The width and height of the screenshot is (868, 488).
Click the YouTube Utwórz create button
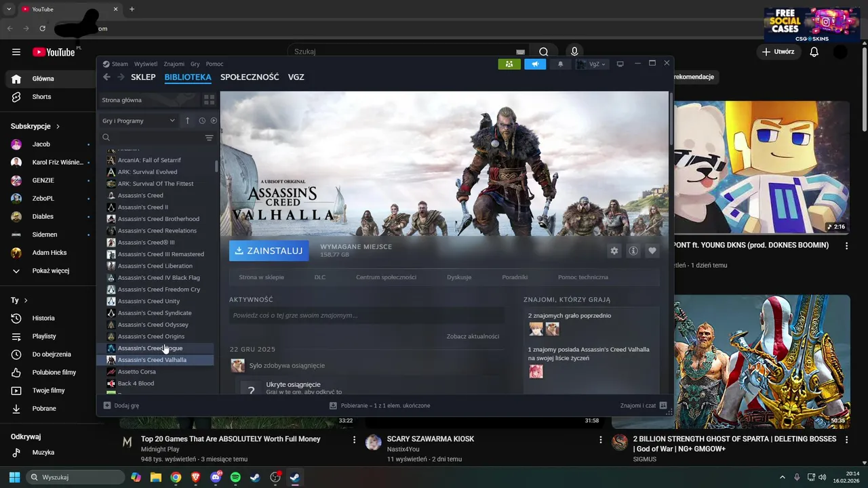click(x=778, y=52)
